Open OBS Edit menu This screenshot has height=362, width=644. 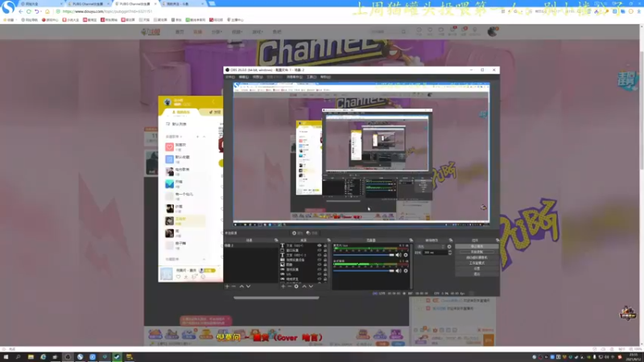point(244,76)
